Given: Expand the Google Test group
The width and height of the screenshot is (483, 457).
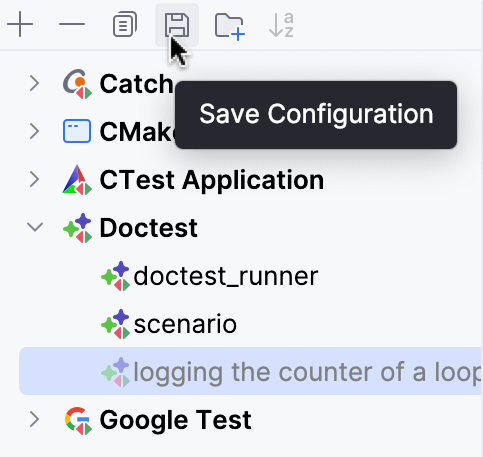Looking at the screenshot, I should click(x=35, y=419).
